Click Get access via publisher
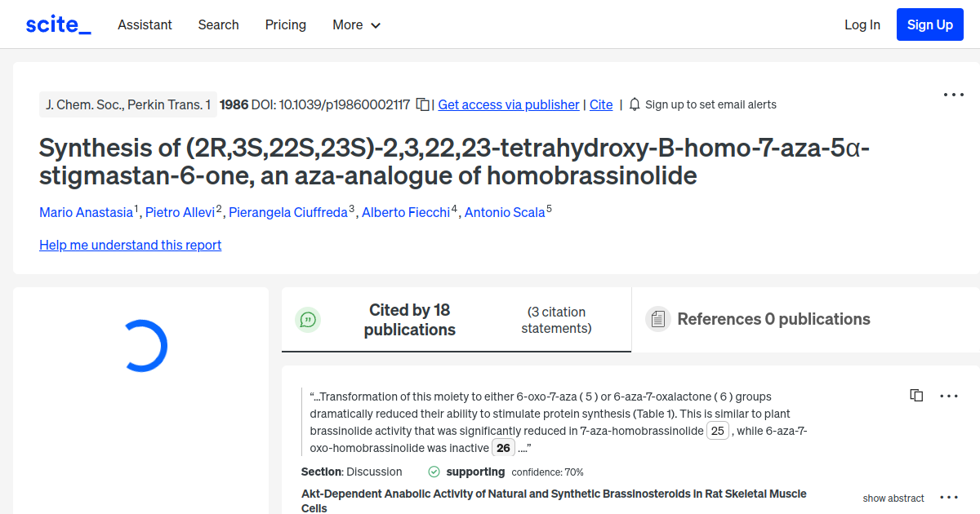The width and height of the screenshot is (980, 514). click(508, 104)
